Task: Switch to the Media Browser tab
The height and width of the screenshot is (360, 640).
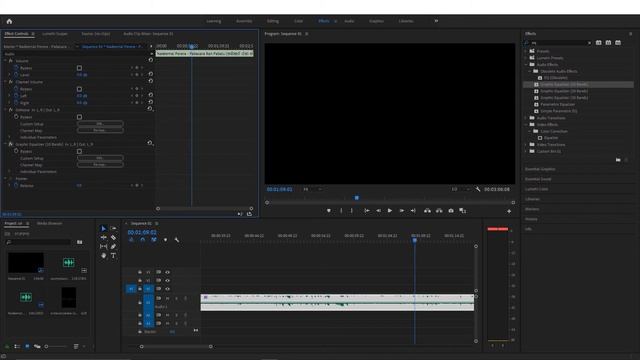Action: (49, 224)
